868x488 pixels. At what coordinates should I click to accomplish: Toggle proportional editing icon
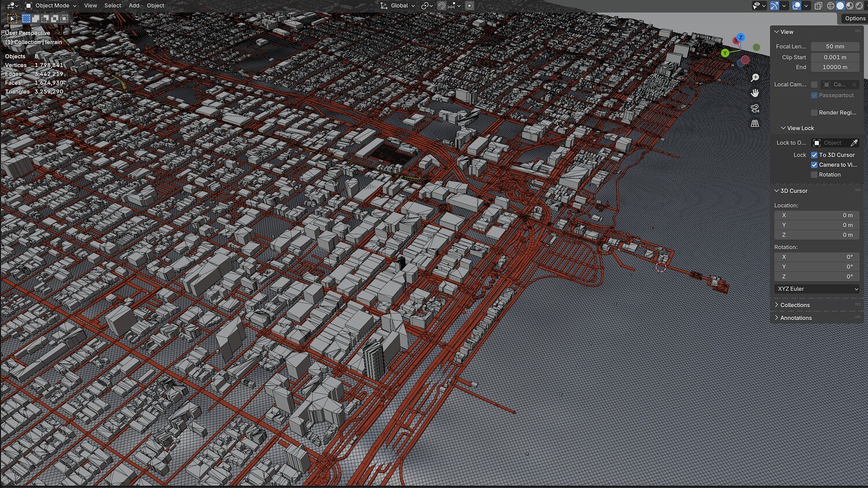coord(469,6)
